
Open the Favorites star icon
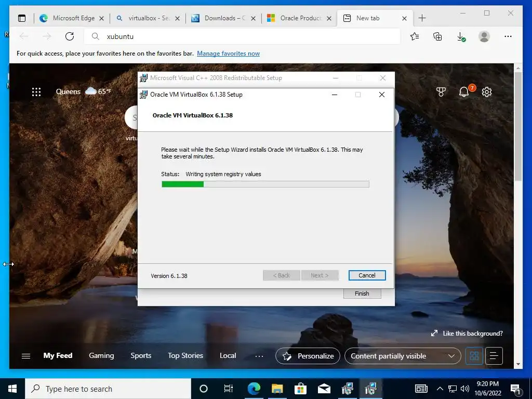pyautogui.click(x=415, y=36)
